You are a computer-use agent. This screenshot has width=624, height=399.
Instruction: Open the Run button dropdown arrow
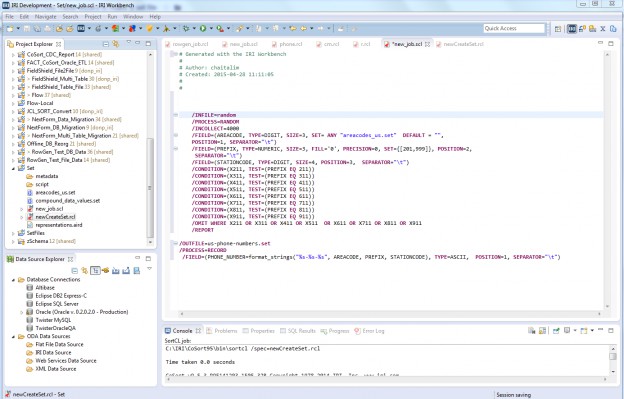pos(211,28)
